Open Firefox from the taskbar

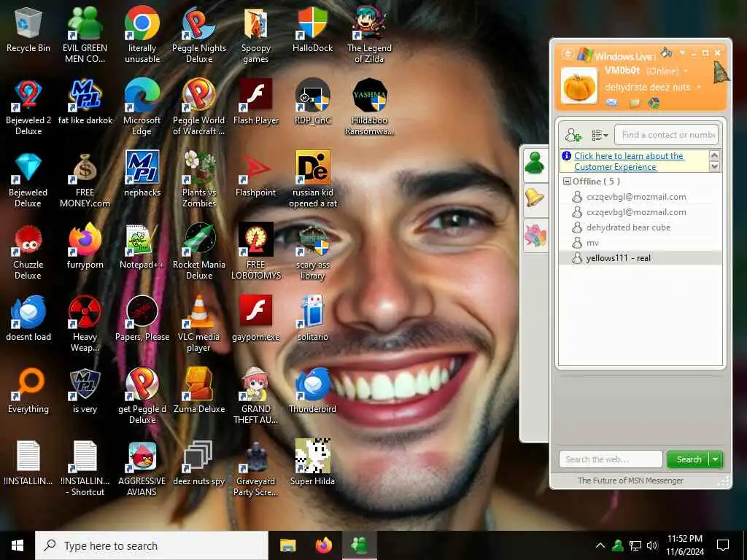pos(324,545)
